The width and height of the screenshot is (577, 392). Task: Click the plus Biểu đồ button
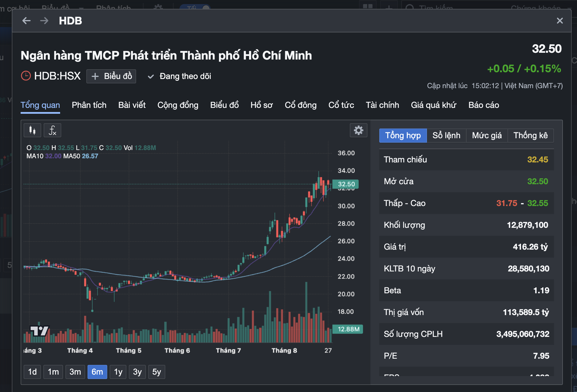pyautogui.click(x=111, y=76)
